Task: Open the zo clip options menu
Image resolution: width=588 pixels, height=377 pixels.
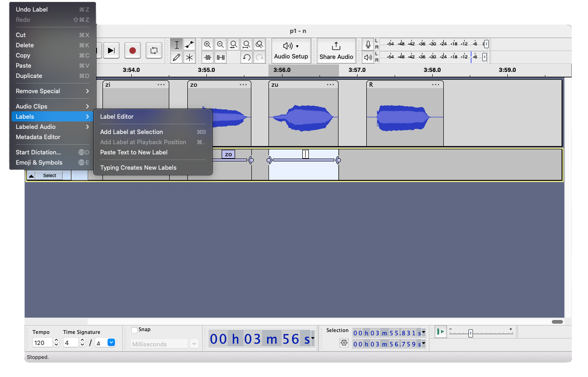Action: (243, 85)
